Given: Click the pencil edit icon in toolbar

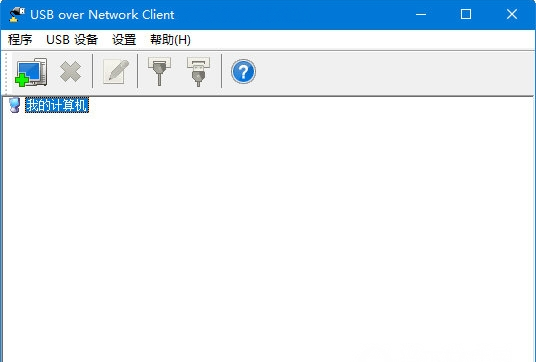Looking at the screenshot, I should [116, 72].
